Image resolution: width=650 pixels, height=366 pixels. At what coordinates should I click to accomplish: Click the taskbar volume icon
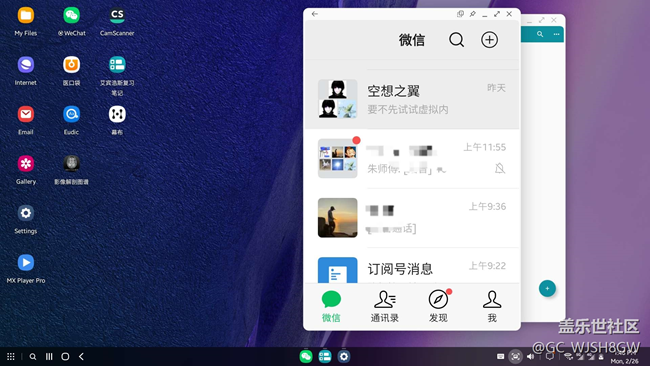(530, 356)
